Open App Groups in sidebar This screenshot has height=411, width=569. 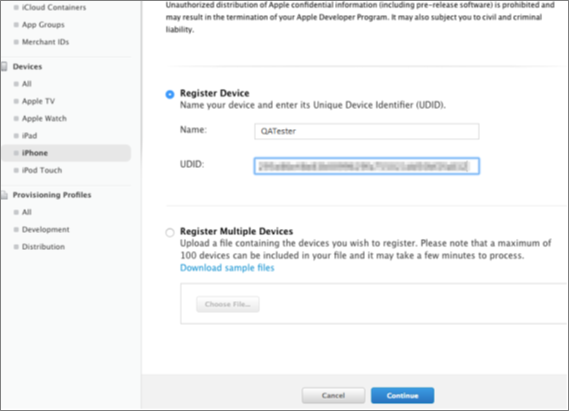point(43,25)
